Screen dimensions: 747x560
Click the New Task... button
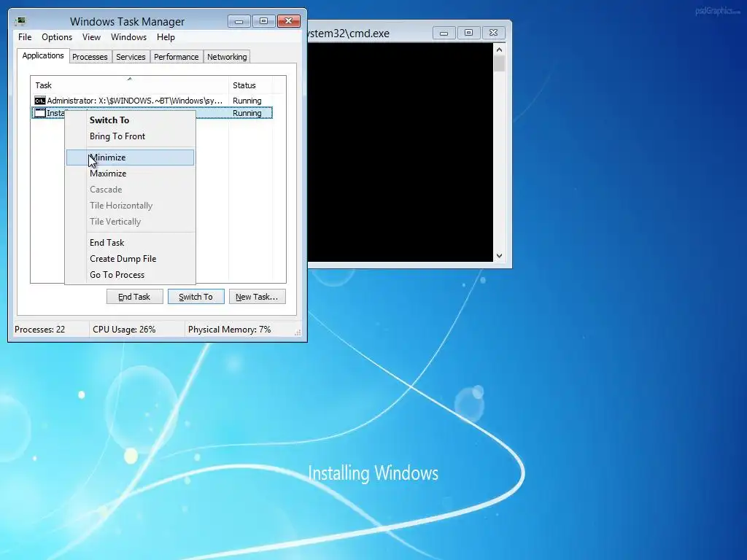[257, 297]
